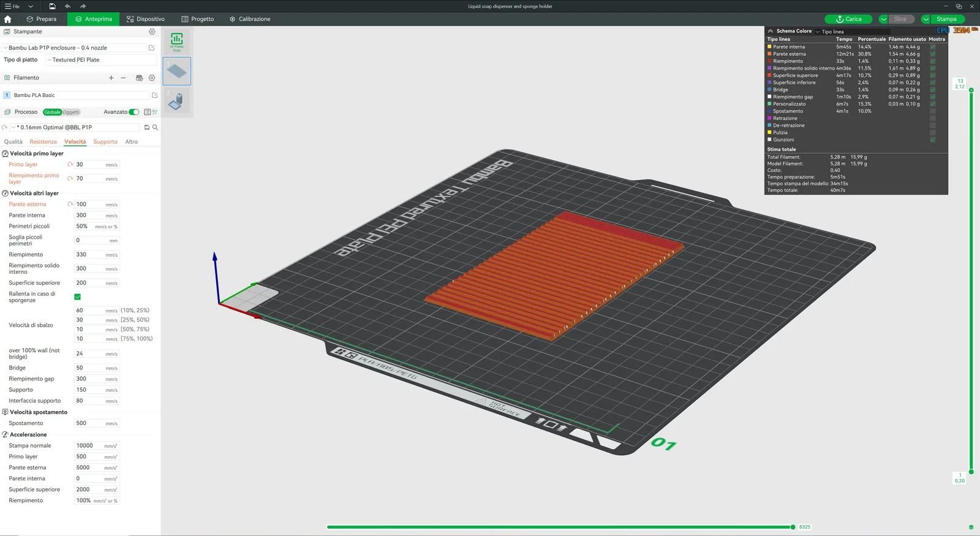Collapse the Schema Colore legend panel
Image resolution: width=980 pixels, height=536 pixels.
tap(771, 31)
